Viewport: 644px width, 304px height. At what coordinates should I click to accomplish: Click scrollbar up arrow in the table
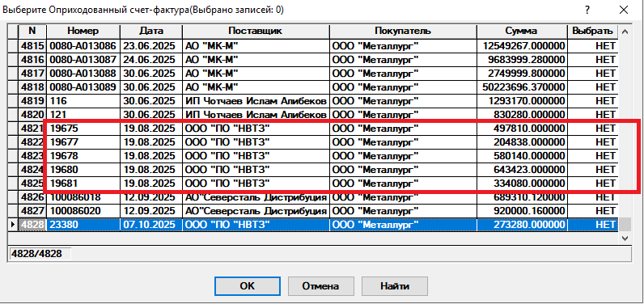click(x=625, y=32)
